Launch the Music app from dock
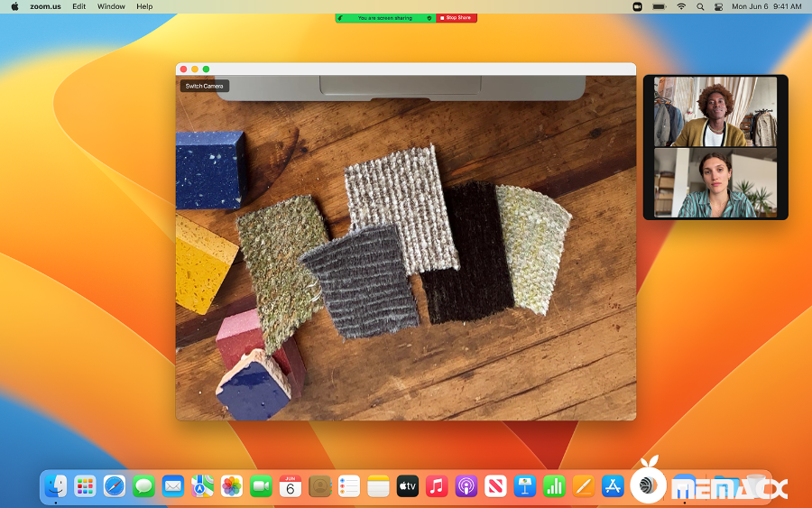812x508 pixels. pyautogui.click(x=437, y=486)
